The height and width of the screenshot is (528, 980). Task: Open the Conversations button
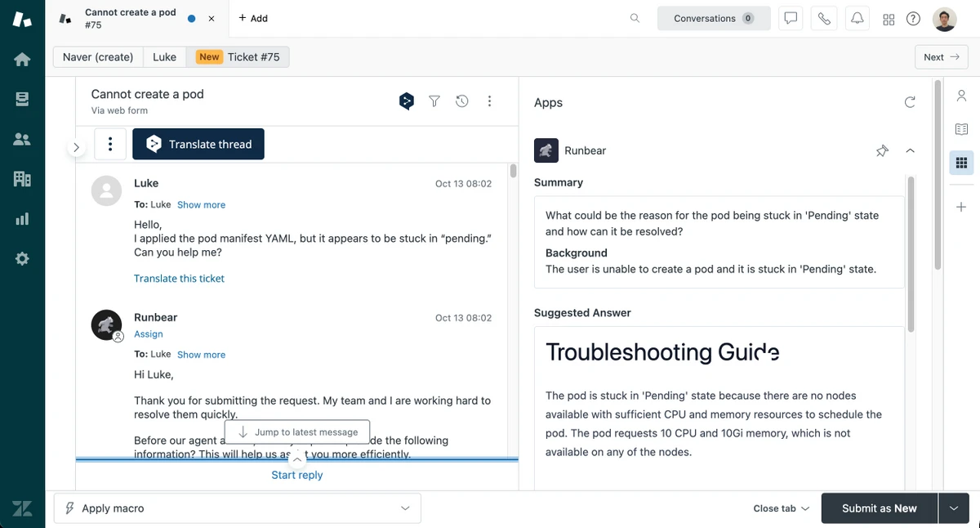(714, 18)
